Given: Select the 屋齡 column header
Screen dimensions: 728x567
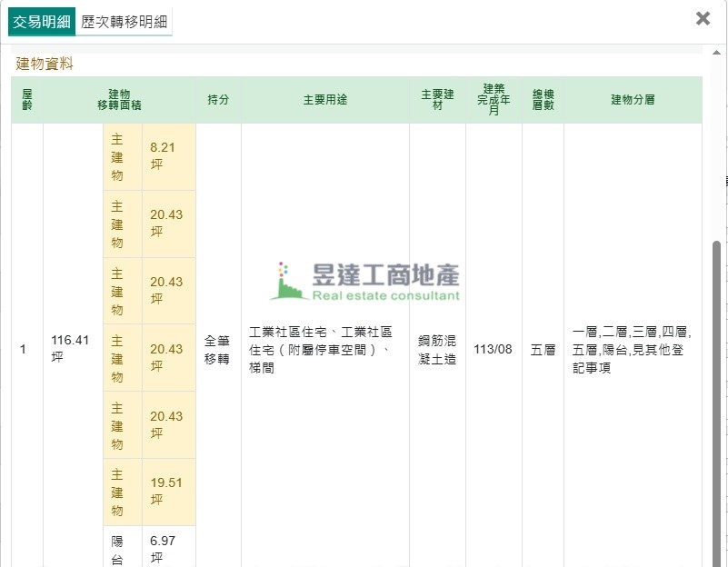Looking at the screenshot, I should (x=26, y=100).
